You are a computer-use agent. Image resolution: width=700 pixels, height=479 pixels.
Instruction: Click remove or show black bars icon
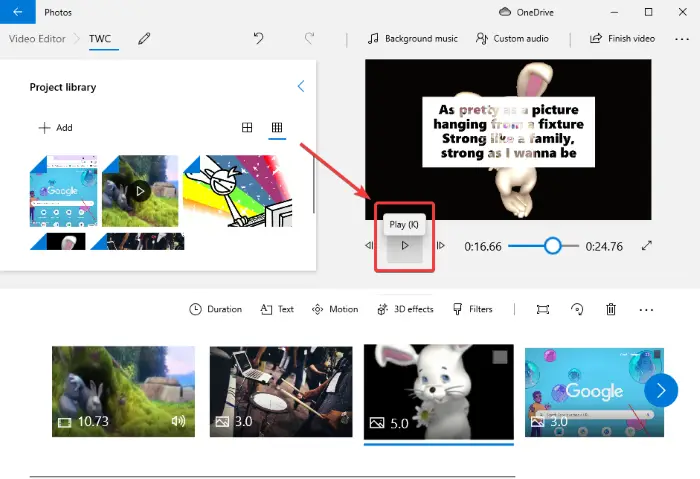point(543,309)
